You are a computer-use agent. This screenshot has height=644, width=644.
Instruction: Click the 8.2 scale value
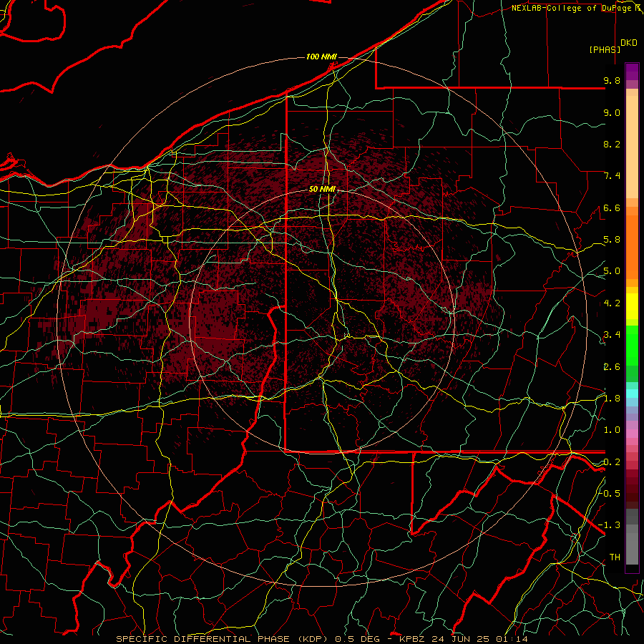(612, 144)
